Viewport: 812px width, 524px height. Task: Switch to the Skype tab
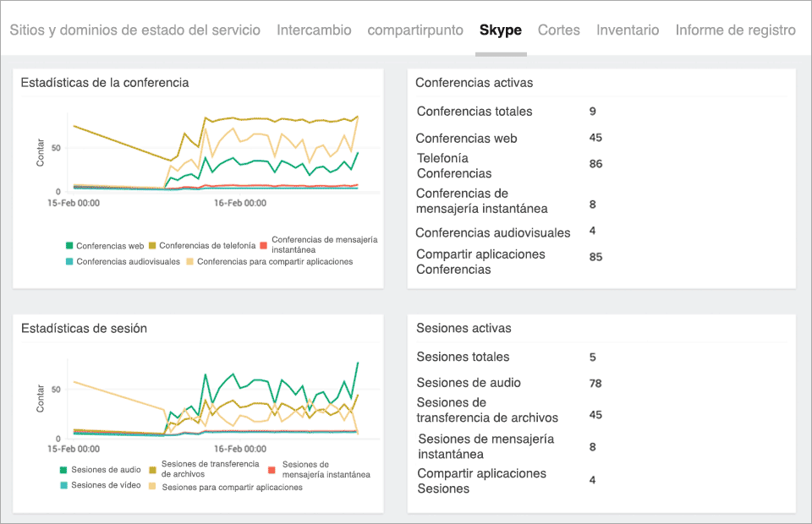501,30
